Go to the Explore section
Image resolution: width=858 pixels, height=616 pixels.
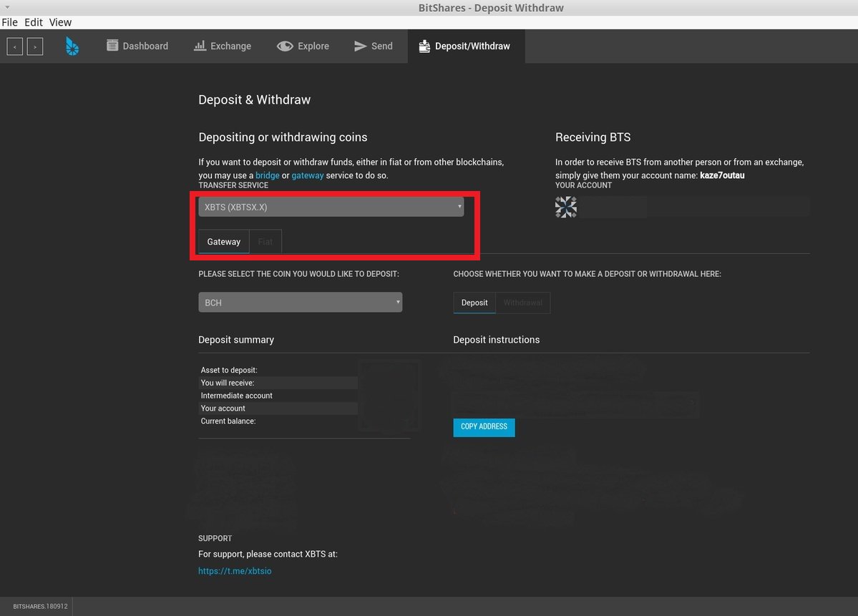pyautogui.click(x=303, y=46)
